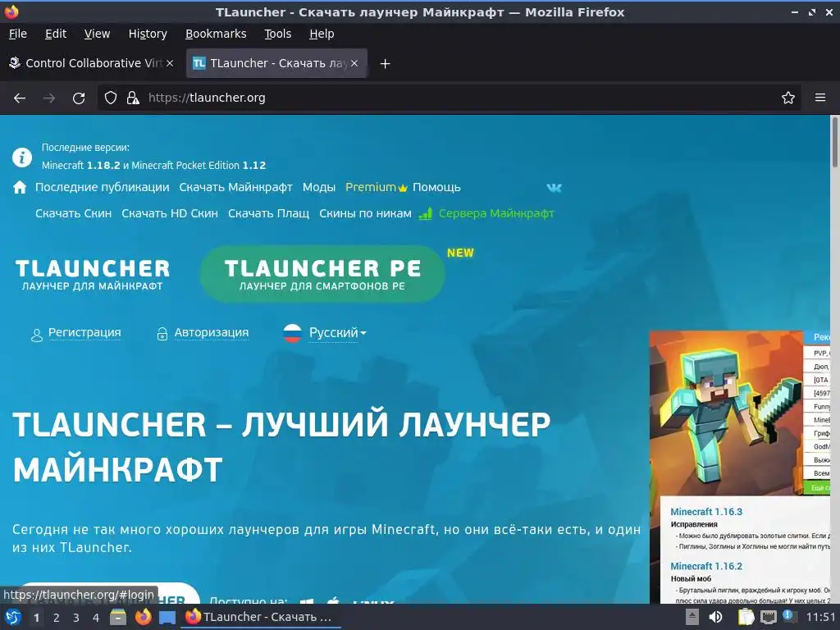
Task: Open the History menu
Action: pos(148,34)
